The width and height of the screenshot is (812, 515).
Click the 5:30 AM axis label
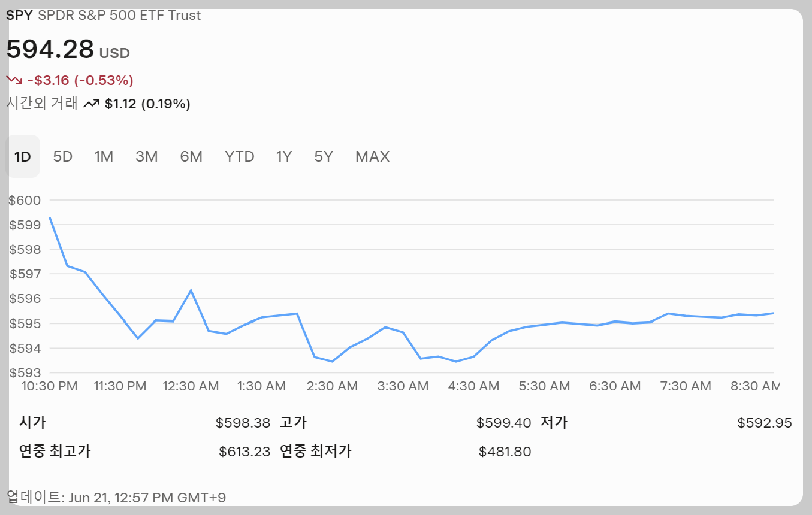click(544, 386)
